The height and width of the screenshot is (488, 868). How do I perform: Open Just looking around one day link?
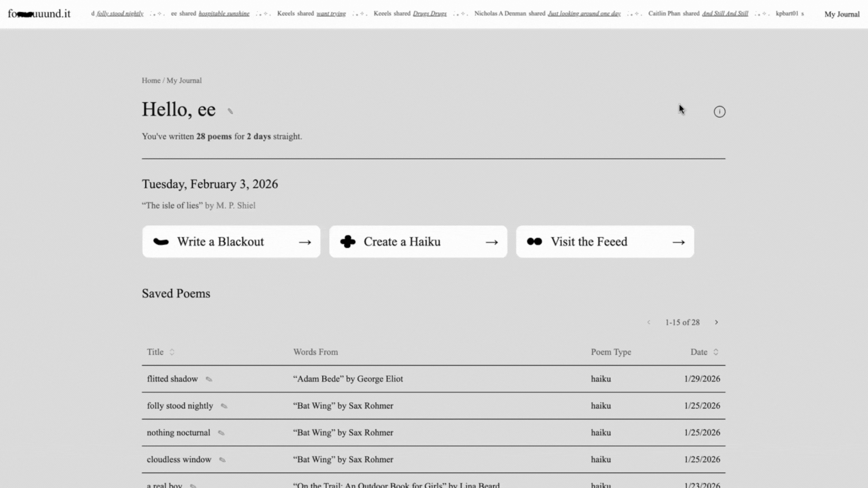[584, 14]
